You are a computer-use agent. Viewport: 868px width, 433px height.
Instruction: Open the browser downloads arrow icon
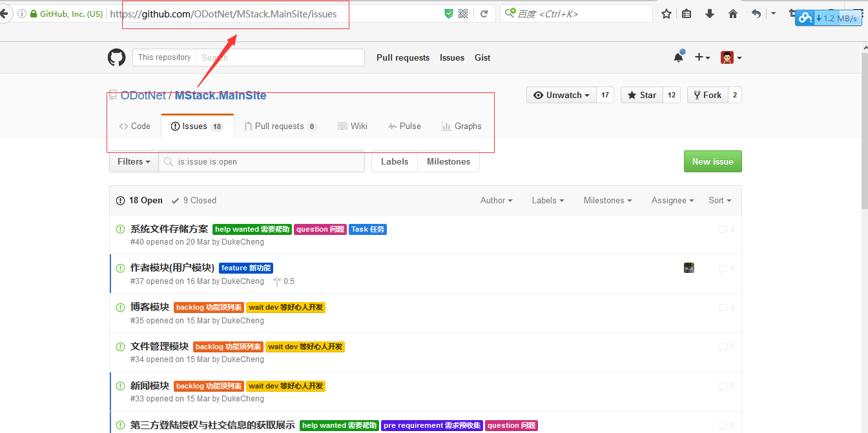coord(710,14)
